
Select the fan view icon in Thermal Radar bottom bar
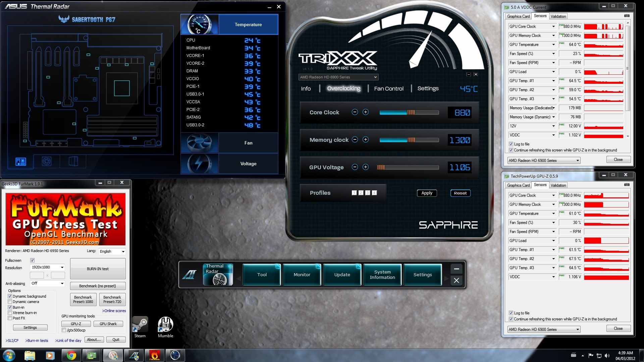(x=47, y=162)
